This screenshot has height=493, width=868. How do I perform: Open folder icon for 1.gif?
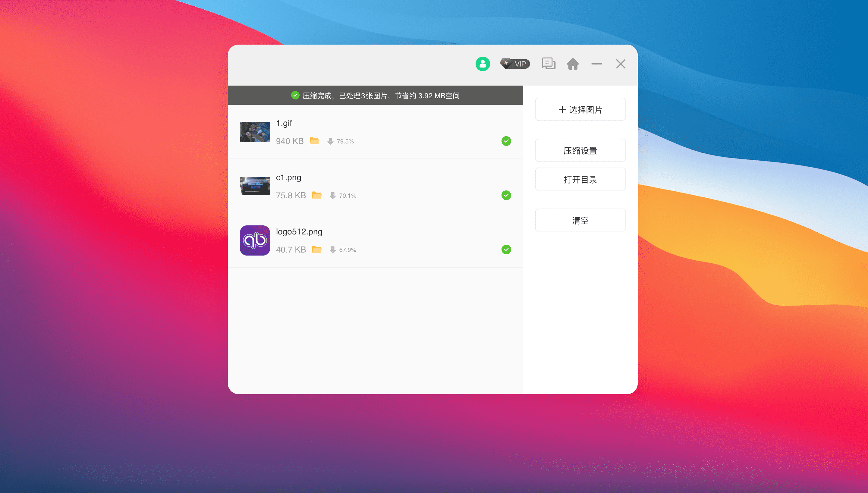[314, 141]
